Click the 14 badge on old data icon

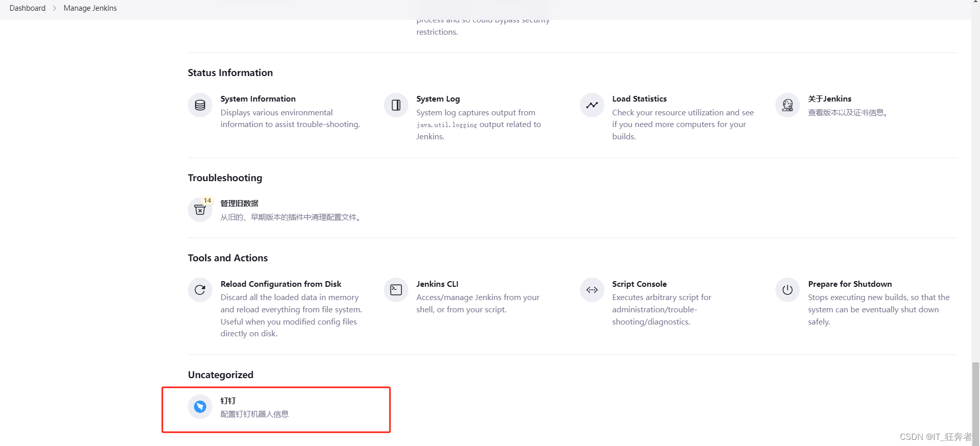(207, 201)
